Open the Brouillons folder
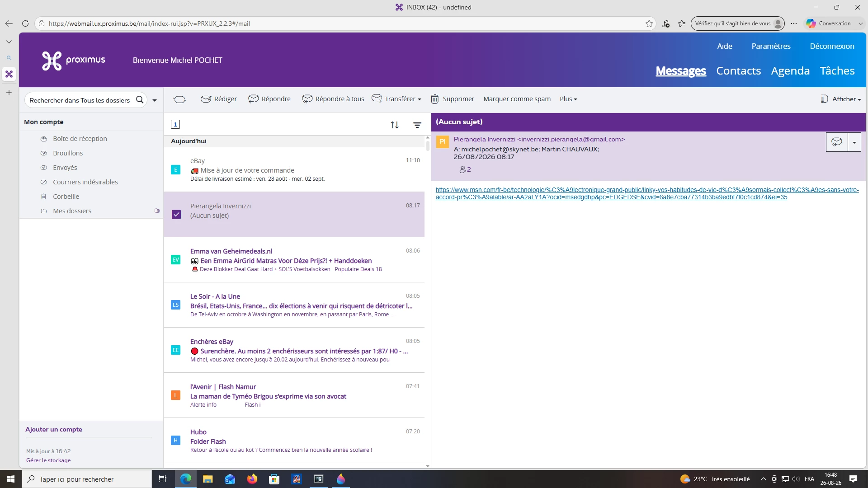The width and height of the screenshot is (868, 488). tap(68, 153)
